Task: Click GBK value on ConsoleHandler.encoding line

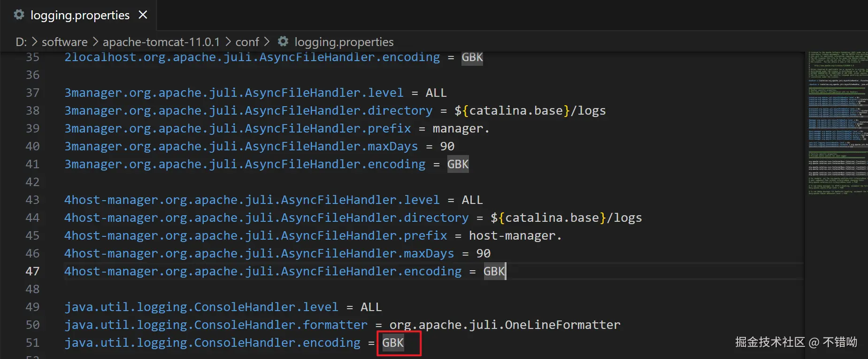Action: tap(393, 343)
